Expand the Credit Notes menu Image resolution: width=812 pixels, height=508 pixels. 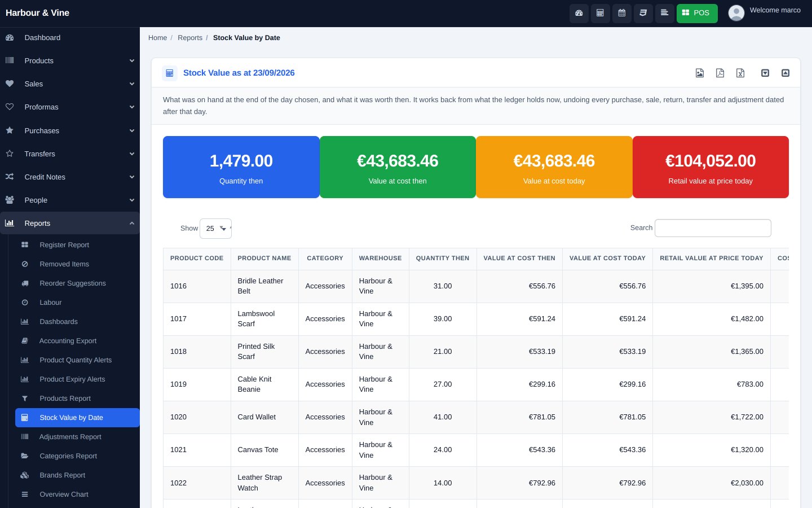[x=70, y=177]
